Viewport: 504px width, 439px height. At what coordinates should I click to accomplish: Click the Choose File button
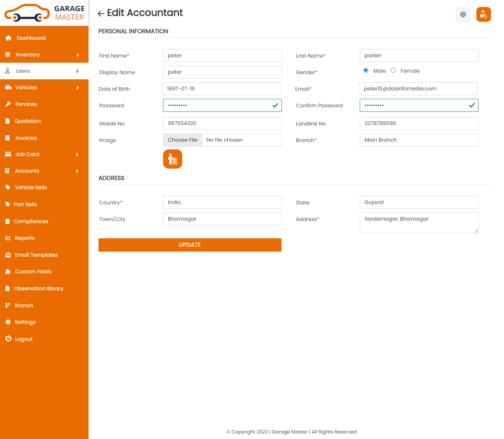pos(183,140)
